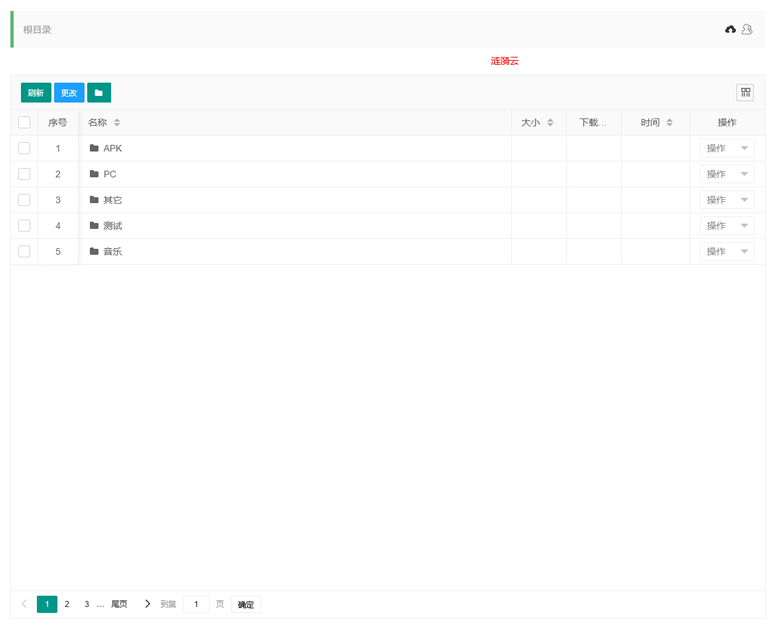Screen dimensions: 784x627
Task: Jump to last page 尾页
Action: tap(119, 604)
